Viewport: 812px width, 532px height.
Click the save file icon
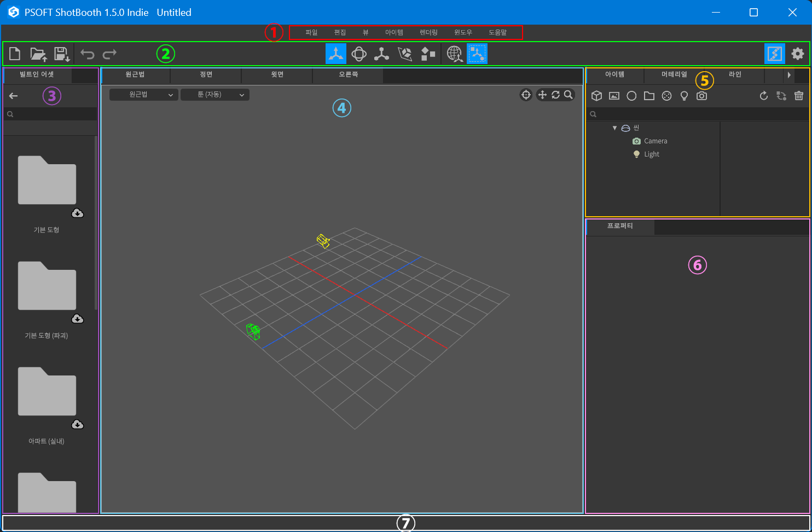(x=61, y=54)
